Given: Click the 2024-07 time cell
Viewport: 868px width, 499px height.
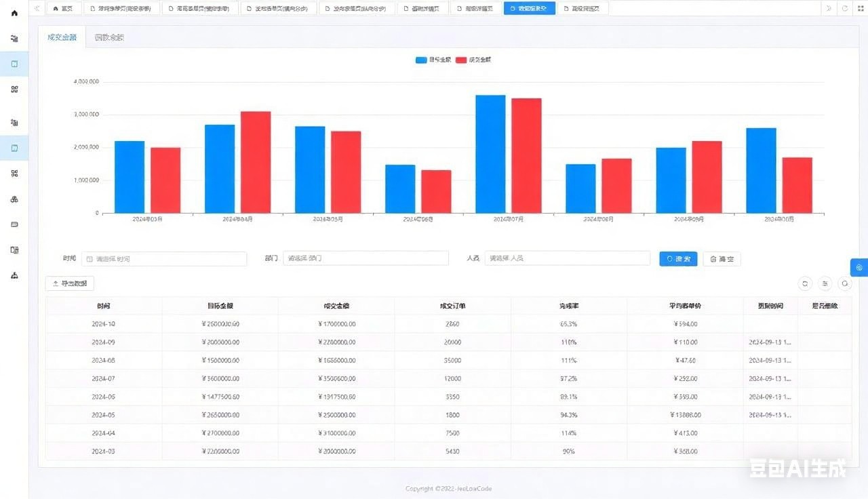Looking at the screenshot, I should pyautogui.click(x=104, y=378).
